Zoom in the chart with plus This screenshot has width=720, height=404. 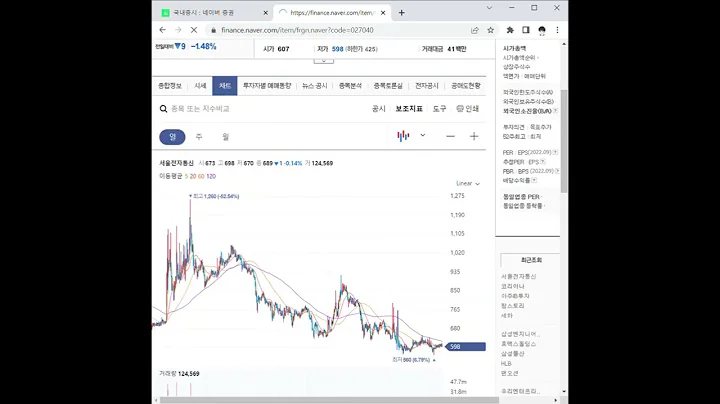point(474,136)
